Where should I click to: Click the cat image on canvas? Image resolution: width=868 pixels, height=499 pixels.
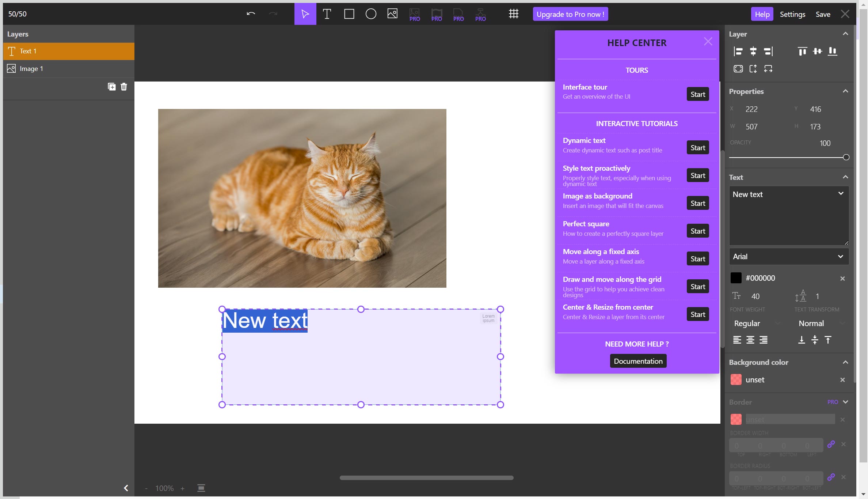302,198
